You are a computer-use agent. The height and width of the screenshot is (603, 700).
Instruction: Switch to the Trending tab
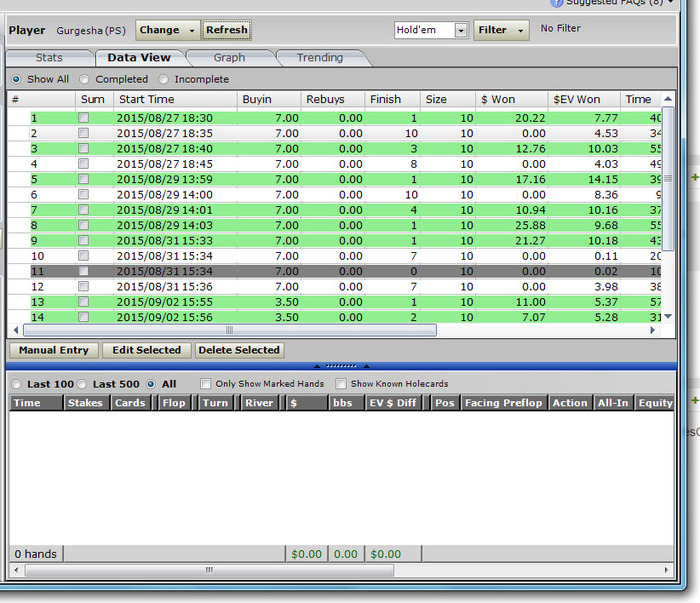tap(320, 58)
